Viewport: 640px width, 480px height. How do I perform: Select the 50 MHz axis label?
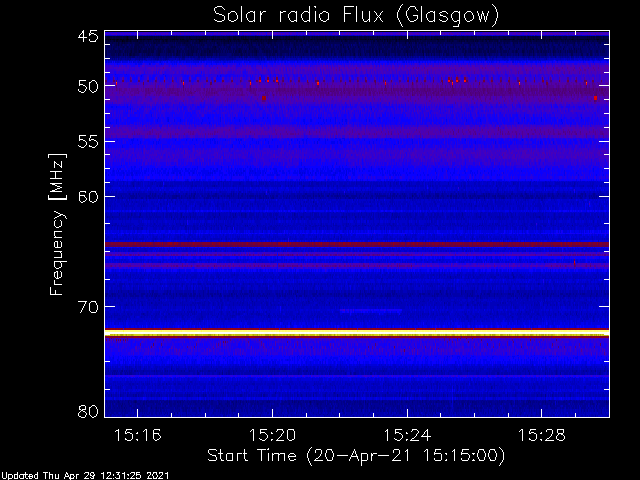pyautogui.click(x=88, y=86)
